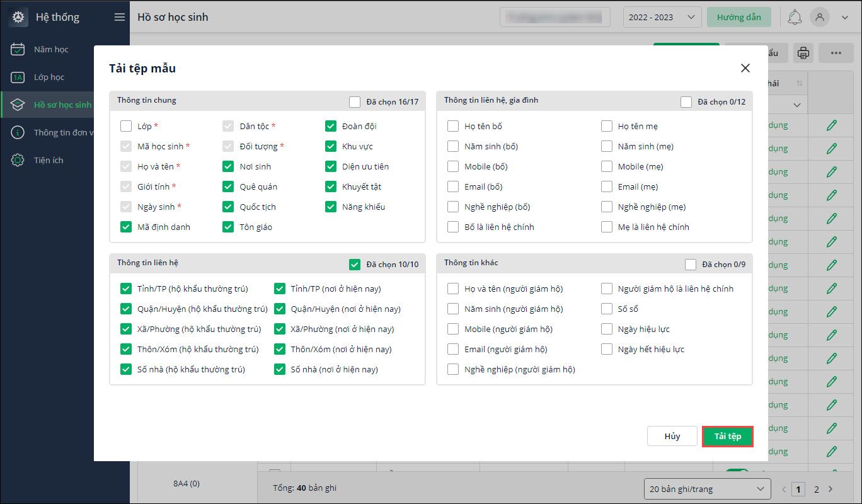
Task: Open the 2022 - 2023 school year dropdown
Action: [662, 17]
